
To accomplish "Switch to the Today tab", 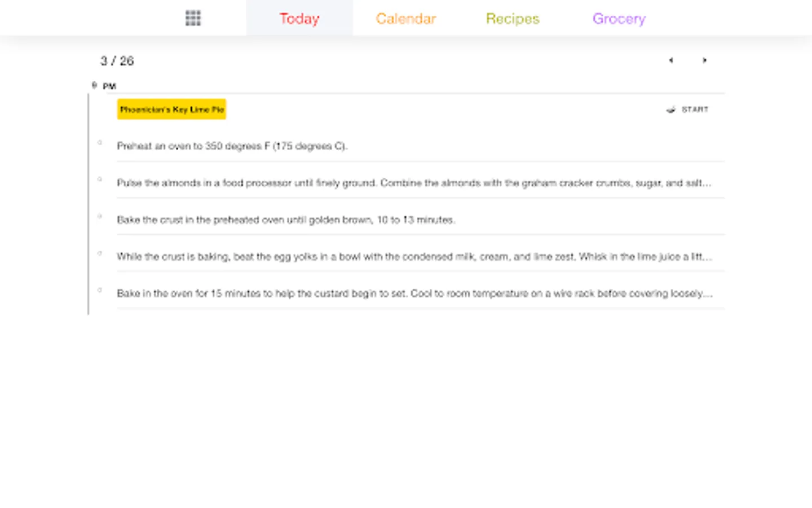I will tap(299, 18).
